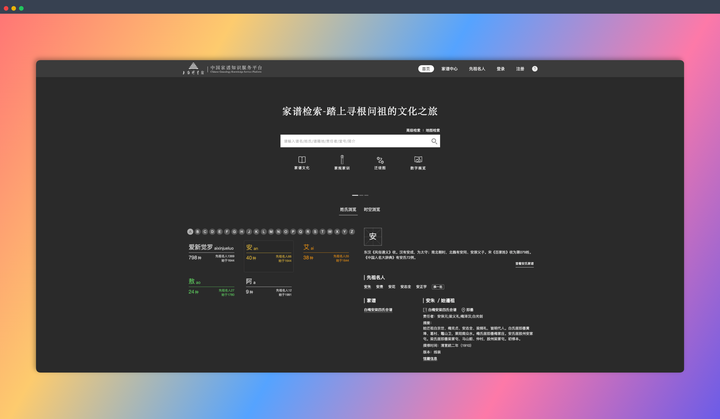Select letter T in the surname index
The image size is (720, 419).
[x=323, y=232]
